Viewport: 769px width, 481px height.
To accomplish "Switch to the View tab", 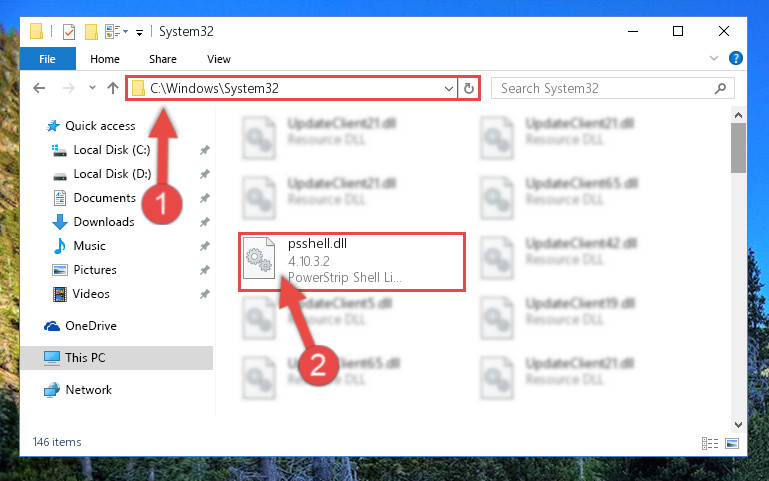I will [219, 59].
